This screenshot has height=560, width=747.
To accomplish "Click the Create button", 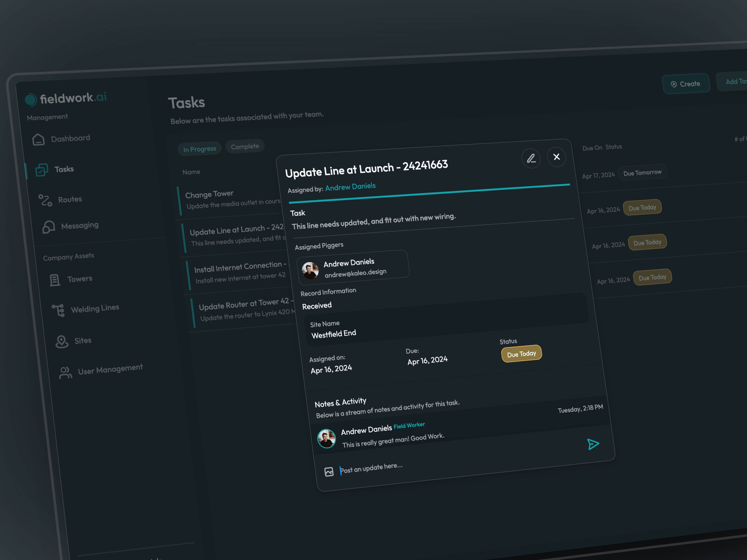I will pos(686,84).
